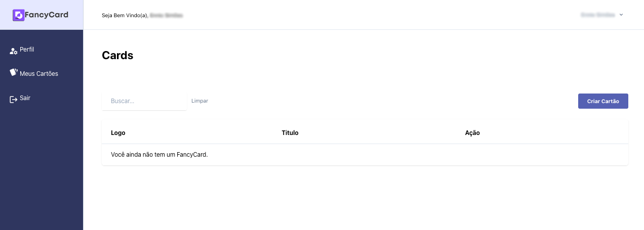The image size is (644, 230).
Task: Open the Perfil sidebar menu label
Action: click(x=27, y=50)
